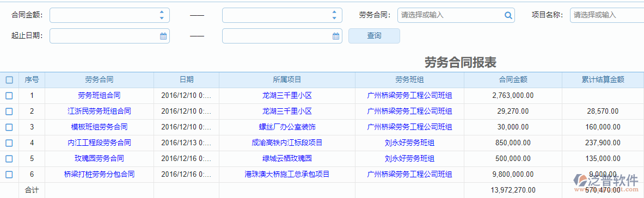Open 广州桥梁劳务工程公司班组 link in row 1
This screenshot has height=198, width=644.
click(x=409, y=96)
